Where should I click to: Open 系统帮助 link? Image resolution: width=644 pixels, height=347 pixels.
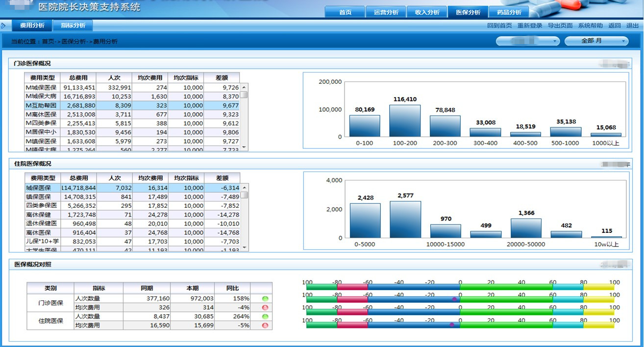(x=591, y=25)
